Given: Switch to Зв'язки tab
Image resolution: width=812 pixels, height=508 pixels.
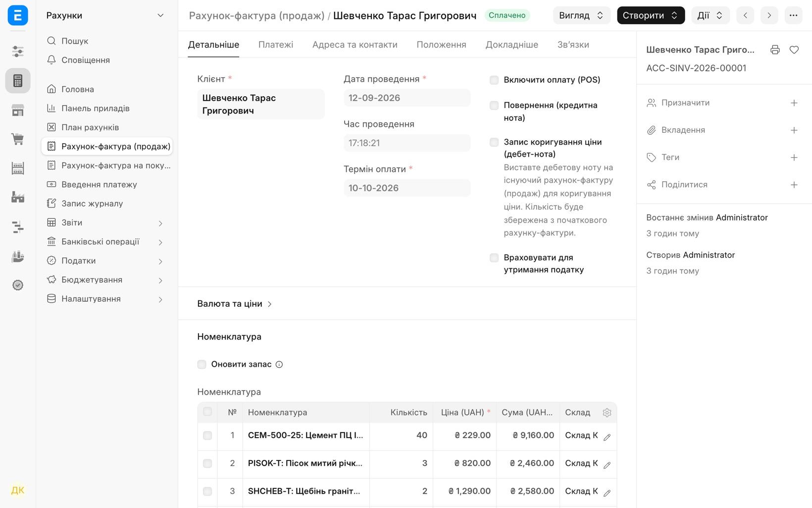Looking at the screenshot, I should point(573,45).
